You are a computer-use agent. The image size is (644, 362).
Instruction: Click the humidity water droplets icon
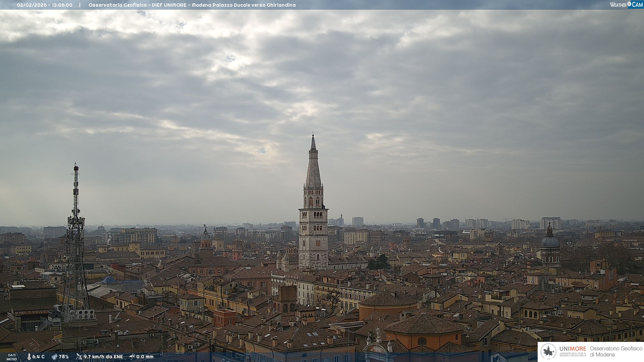54,357
